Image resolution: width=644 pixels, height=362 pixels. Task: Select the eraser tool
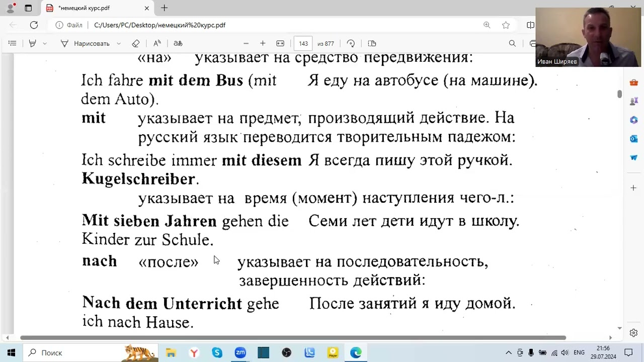click(135, 43)
